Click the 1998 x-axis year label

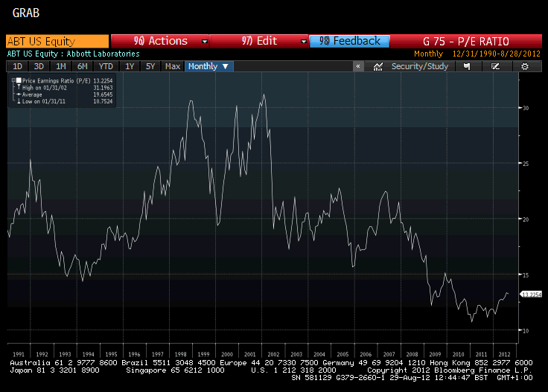point(180,354)
